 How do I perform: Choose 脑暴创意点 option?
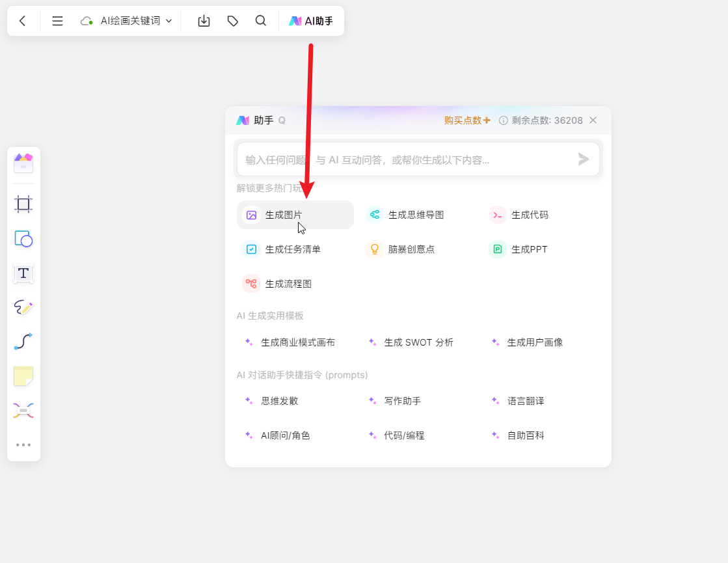pos(400,249)
